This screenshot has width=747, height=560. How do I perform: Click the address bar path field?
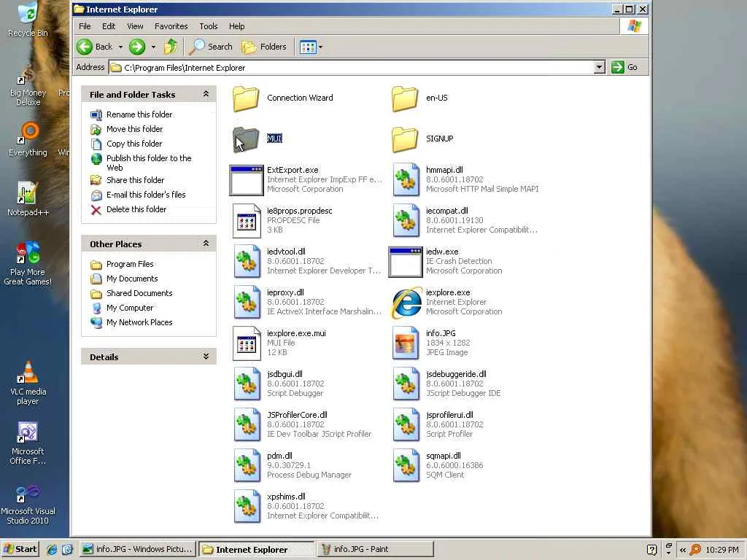(x=352, y=67)
